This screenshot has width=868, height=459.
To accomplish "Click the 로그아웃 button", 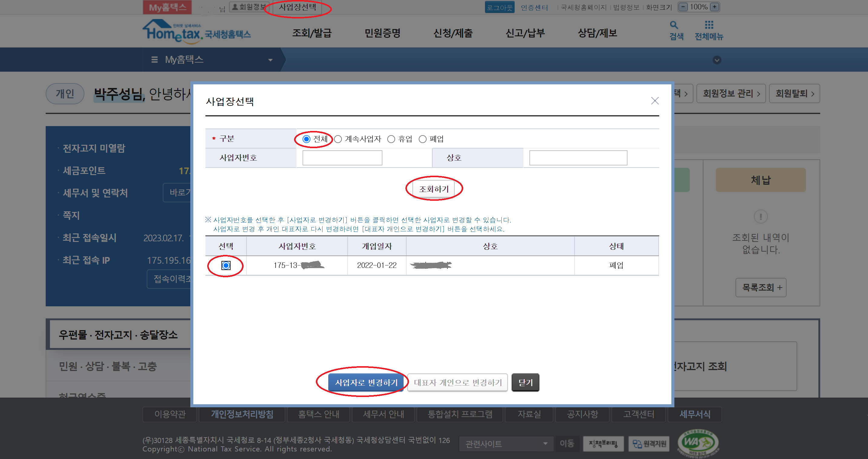I will click(500, 7).
